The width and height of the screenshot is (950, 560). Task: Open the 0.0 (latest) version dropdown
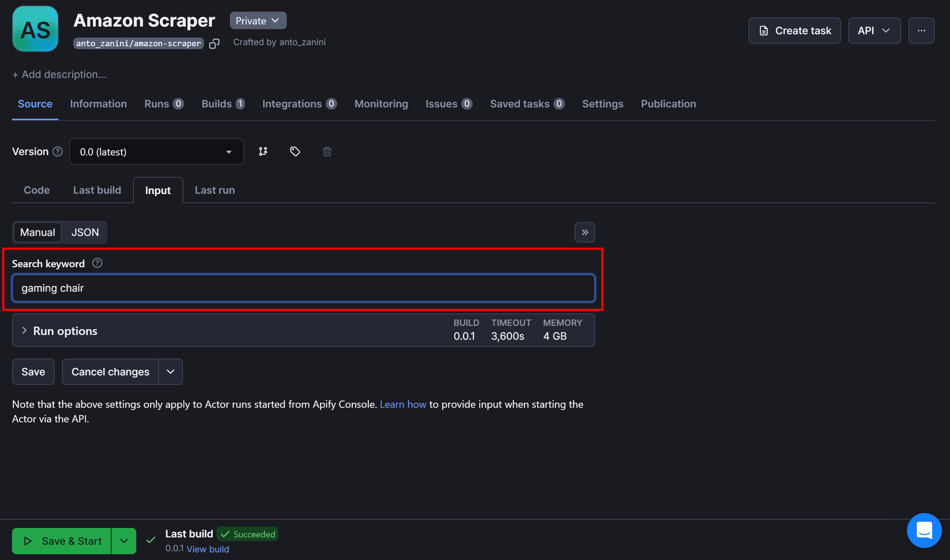tap(156, 152)
